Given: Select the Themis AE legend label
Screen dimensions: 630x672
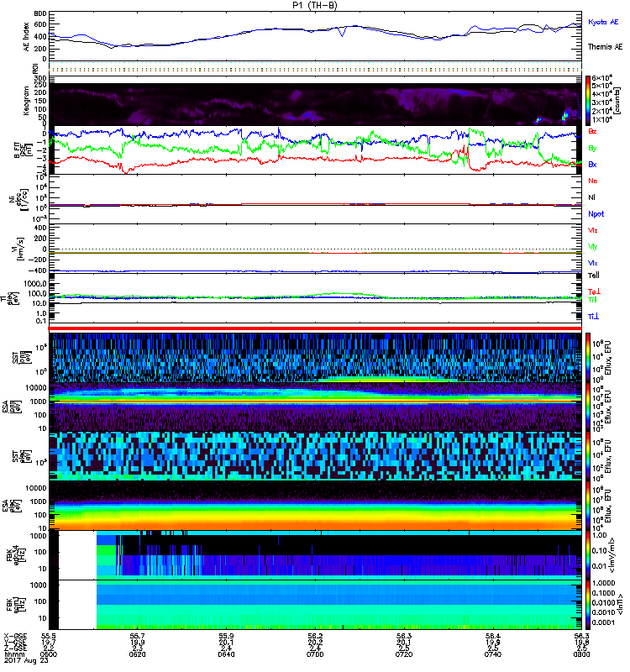Looking at the screenshot, I should click(x=605, y=47).
